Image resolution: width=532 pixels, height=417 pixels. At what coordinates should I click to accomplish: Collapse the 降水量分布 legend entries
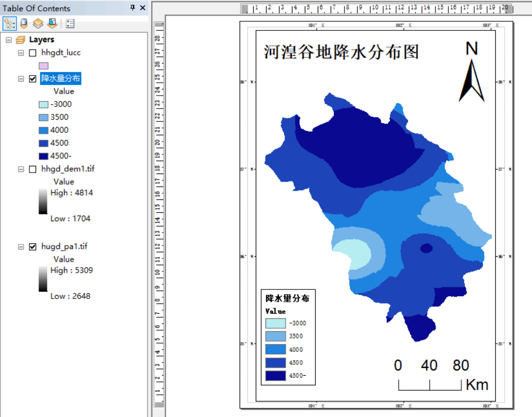[20, 79]
